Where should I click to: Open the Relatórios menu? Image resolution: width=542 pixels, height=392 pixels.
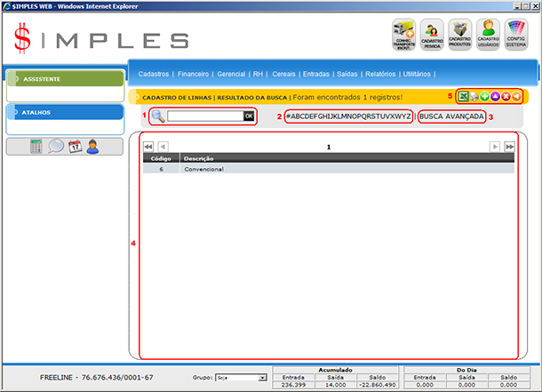(x=379, y=75)
